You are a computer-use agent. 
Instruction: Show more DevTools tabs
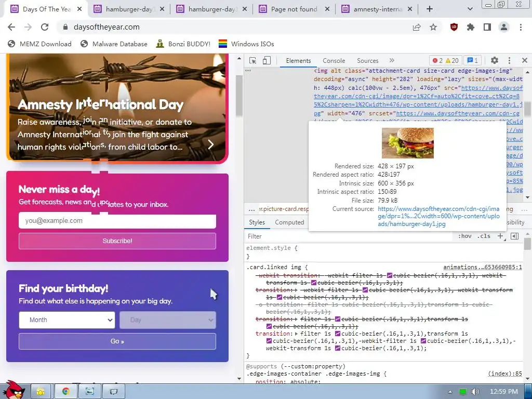tap(392, 60)
